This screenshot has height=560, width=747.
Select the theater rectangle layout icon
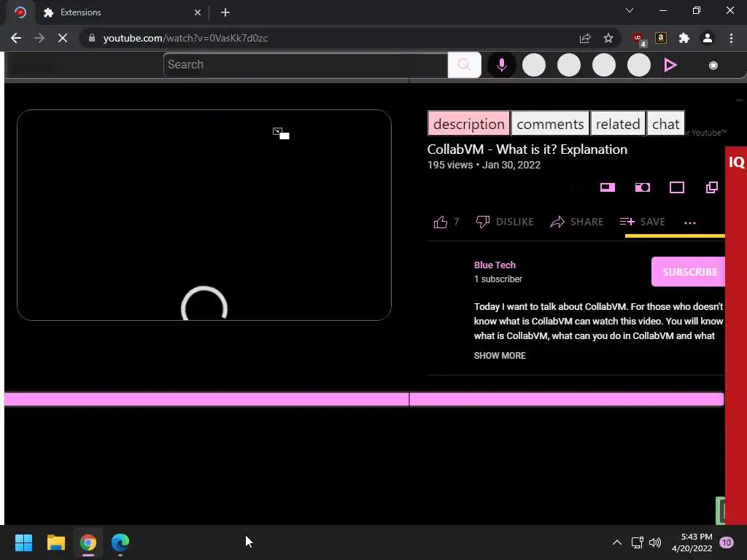(677, 187)
